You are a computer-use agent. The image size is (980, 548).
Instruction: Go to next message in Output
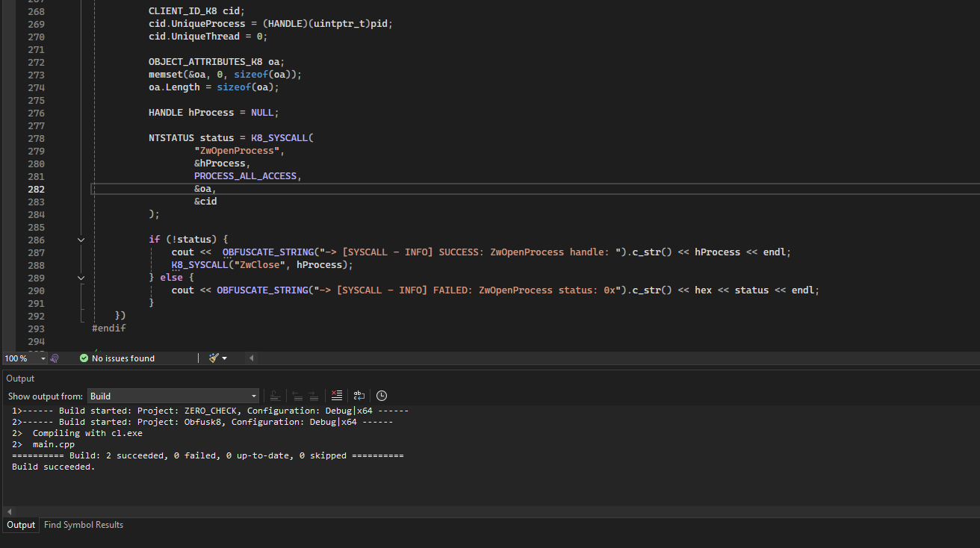(314, 396)
